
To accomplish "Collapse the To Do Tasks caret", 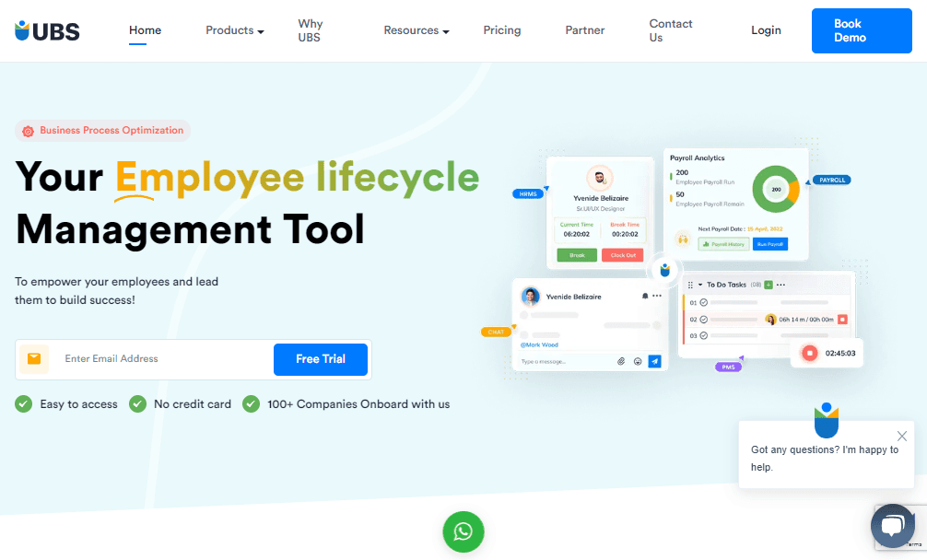I will pos(700,285).
